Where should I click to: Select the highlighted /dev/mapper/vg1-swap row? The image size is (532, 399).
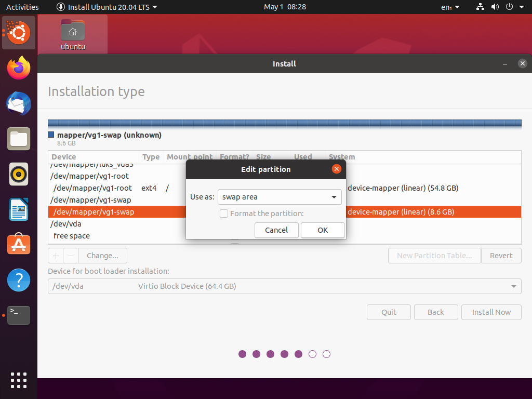284,212
